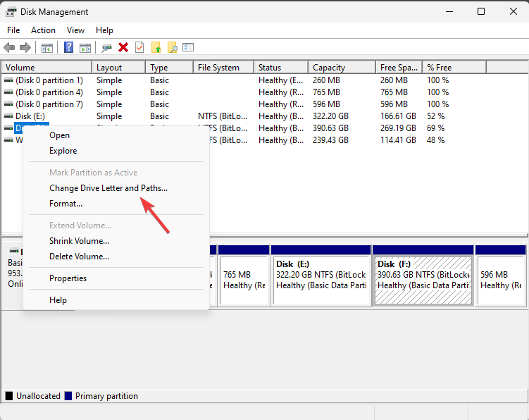The image size is (529, 420).
Task: Click the Properties checkmark sheet icon
Action: pos(139,48)
